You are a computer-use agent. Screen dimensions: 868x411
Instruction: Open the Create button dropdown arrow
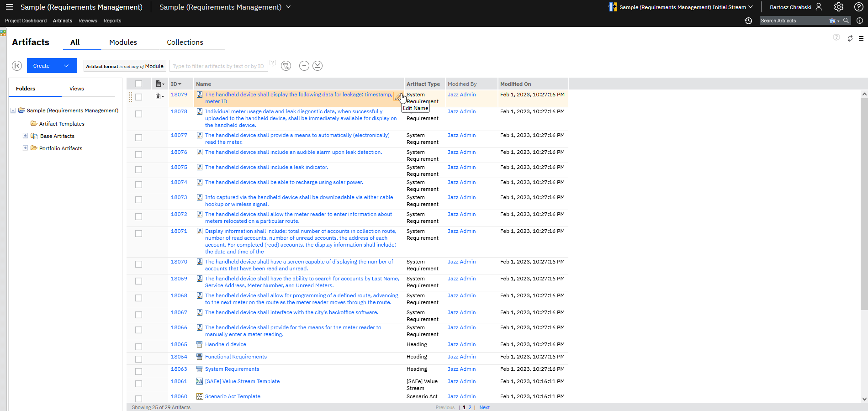(x=67, y=66)
